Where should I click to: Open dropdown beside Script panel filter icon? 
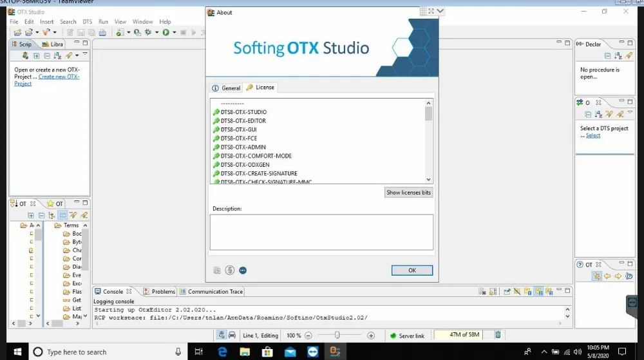pyautogui.click(x=77, y=55)
